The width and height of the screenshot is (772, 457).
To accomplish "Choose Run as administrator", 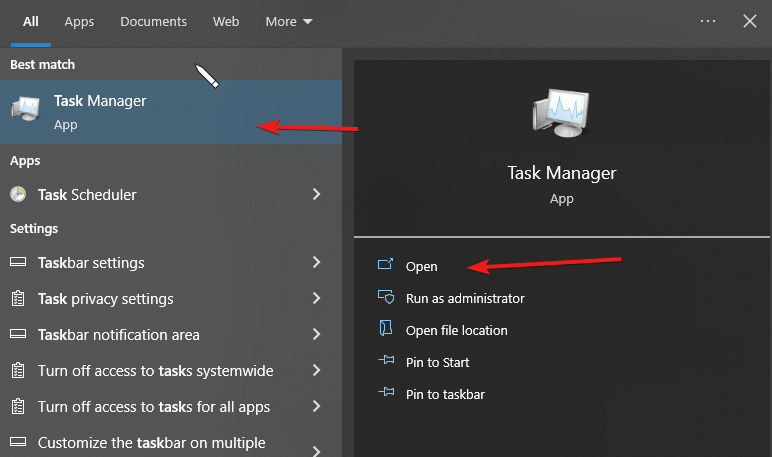I will 464,298.
